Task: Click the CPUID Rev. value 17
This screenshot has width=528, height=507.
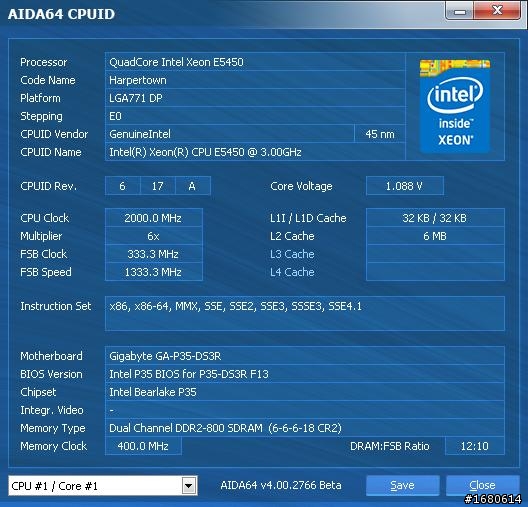Action: click(x=158, y=186)
